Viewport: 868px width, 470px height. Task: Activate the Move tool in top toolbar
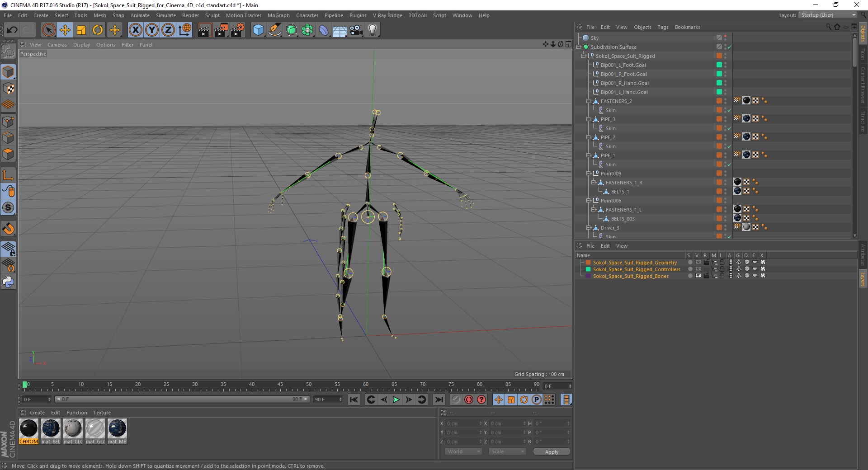[x=65, y=30]
